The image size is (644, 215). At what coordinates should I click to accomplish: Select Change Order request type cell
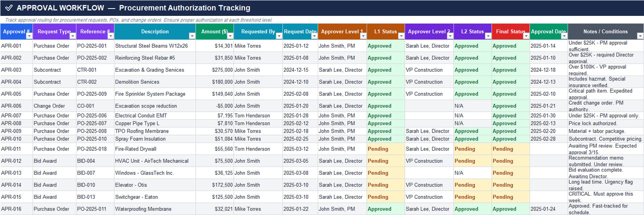point(55,106)
